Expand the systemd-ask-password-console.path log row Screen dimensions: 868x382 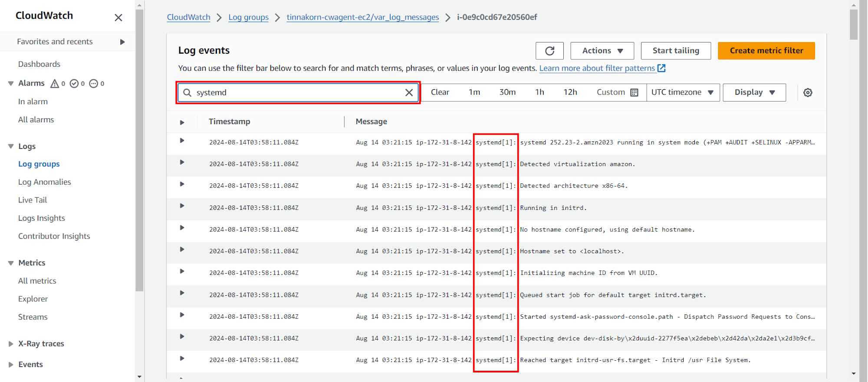(182, 315)
